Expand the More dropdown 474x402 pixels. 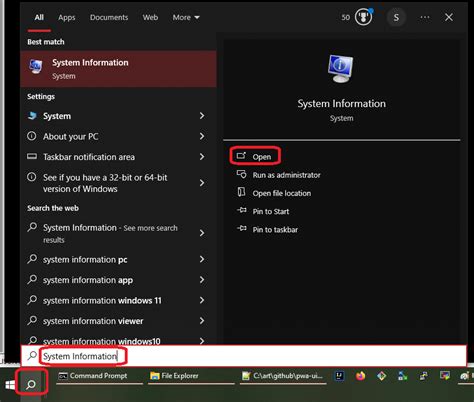click(186, 17)
